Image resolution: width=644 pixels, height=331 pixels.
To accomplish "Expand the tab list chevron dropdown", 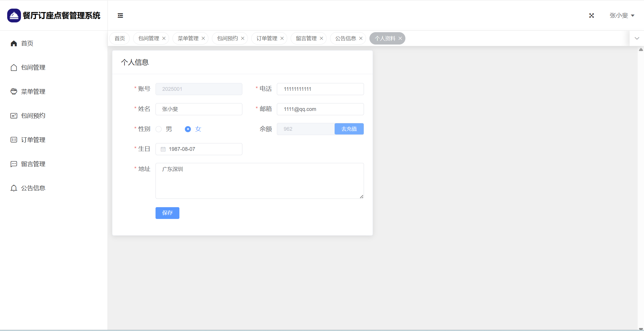I will click(637, 39).
